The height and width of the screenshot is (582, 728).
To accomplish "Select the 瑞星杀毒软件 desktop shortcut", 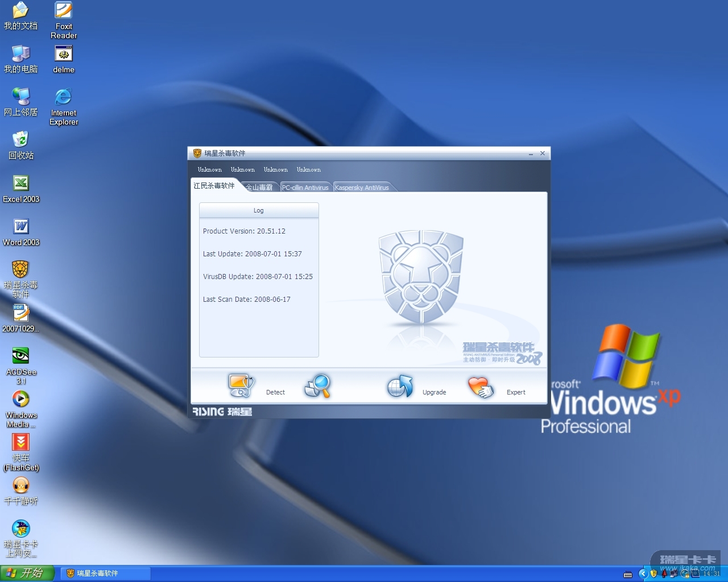I will 21,280.
